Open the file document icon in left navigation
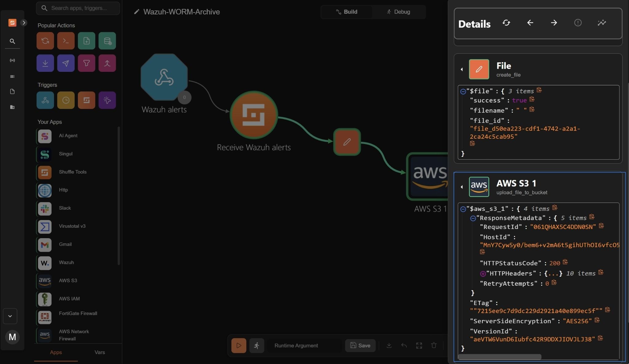Viewport: 629px width, 364px height. pyautogui.click(x=12, y=91)
